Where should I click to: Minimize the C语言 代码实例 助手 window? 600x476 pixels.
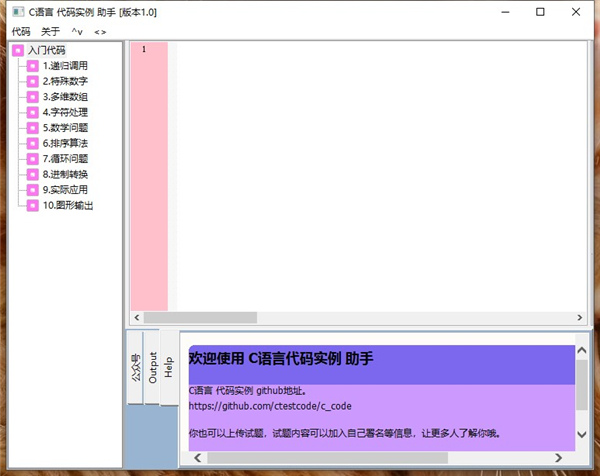point(505,12)
